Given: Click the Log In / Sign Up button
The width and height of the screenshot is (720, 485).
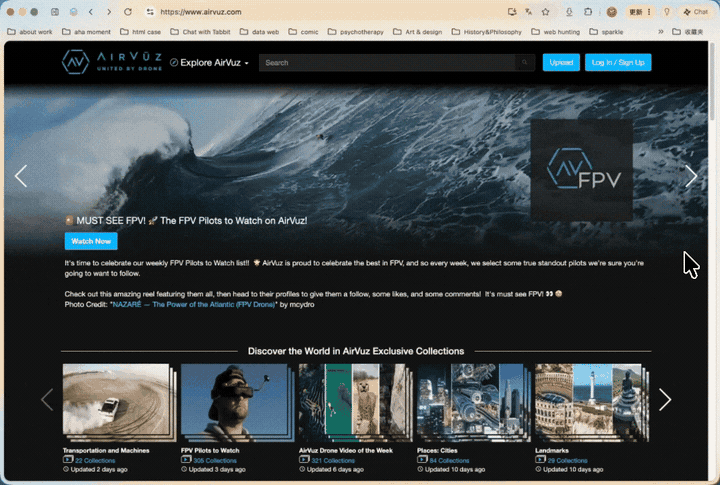Looking at the screenshot, I should (618, 62).
